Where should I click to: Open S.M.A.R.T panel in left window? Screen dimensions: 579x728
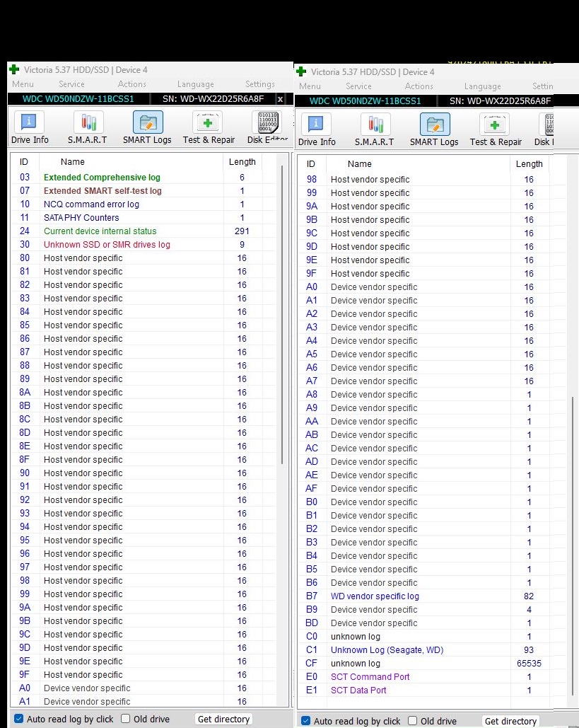click(x=87, y=127)
